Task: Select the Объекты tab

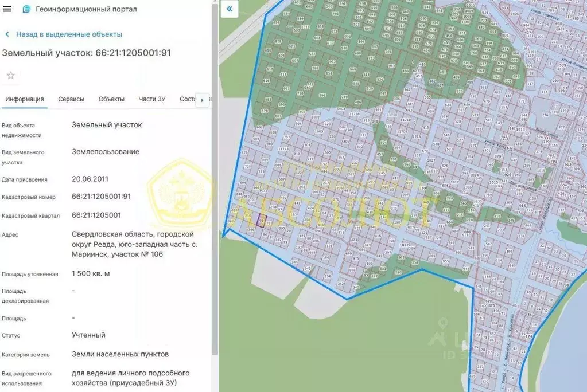Action: click(111, 99)
